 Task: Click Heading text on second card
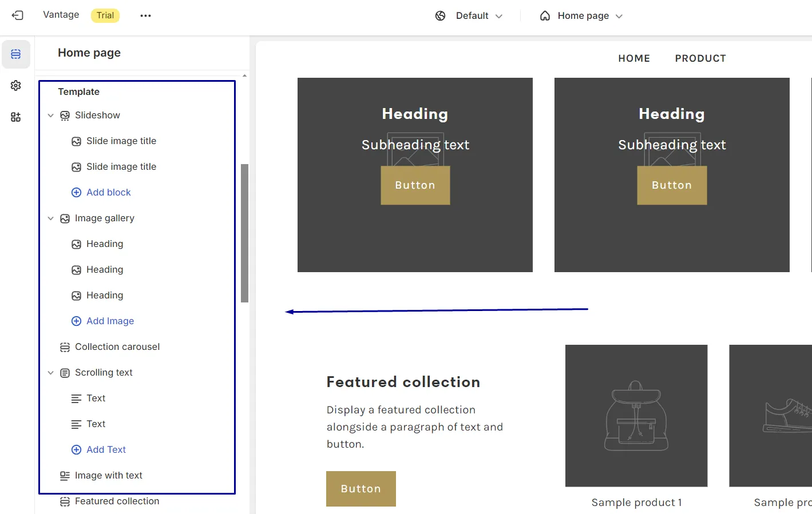coord(672,114)
